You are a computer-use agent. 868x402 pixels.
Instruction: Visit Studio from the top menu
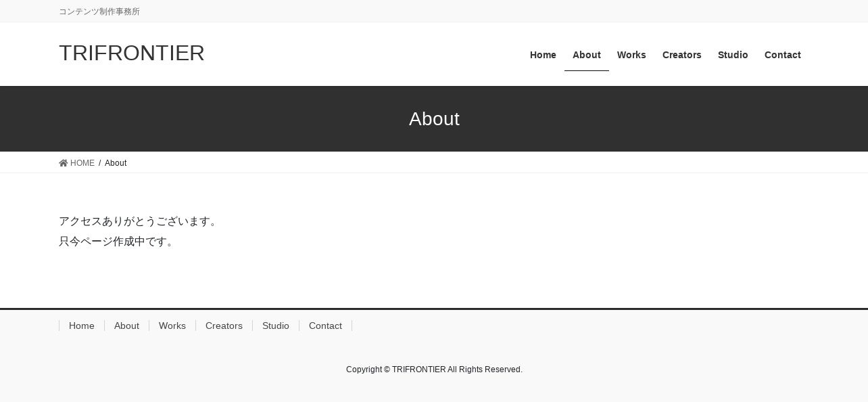click(x=733, y=55)
